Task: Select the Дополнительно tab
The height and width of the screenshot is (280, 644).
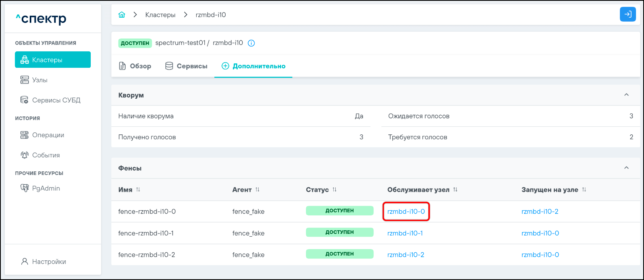Action: [253, 66]
